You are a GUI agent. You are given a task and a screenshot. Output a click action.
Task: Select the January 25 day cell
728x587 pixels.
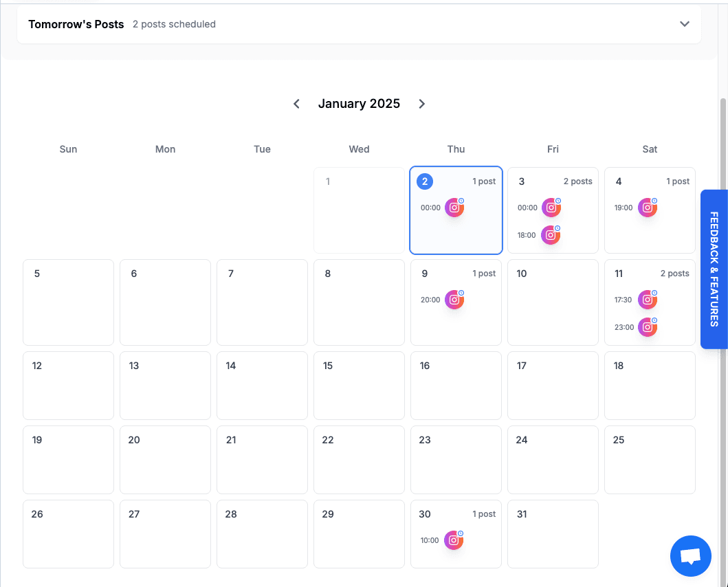(650, 460)
